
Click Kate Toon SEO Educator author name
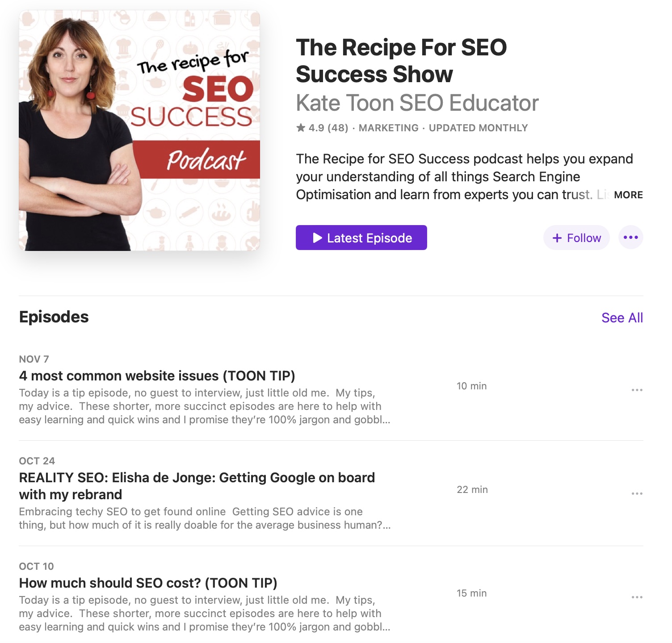pyautogui.click(x=417, y=103)
